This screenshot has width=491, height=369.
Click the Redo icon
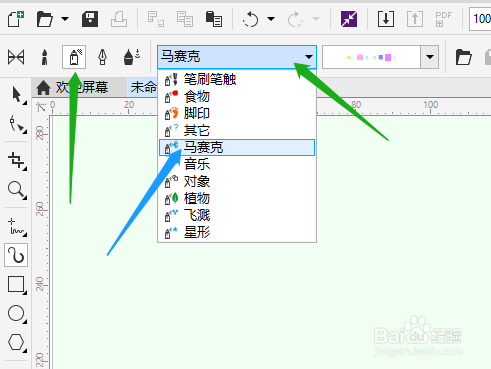coord(295,19)
